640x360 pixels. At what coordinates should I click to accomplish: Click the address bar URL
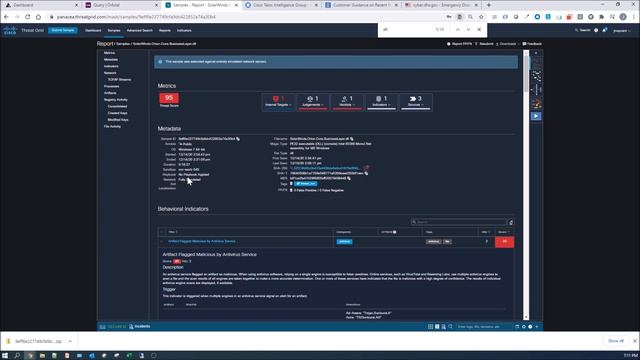coord(136,17)
